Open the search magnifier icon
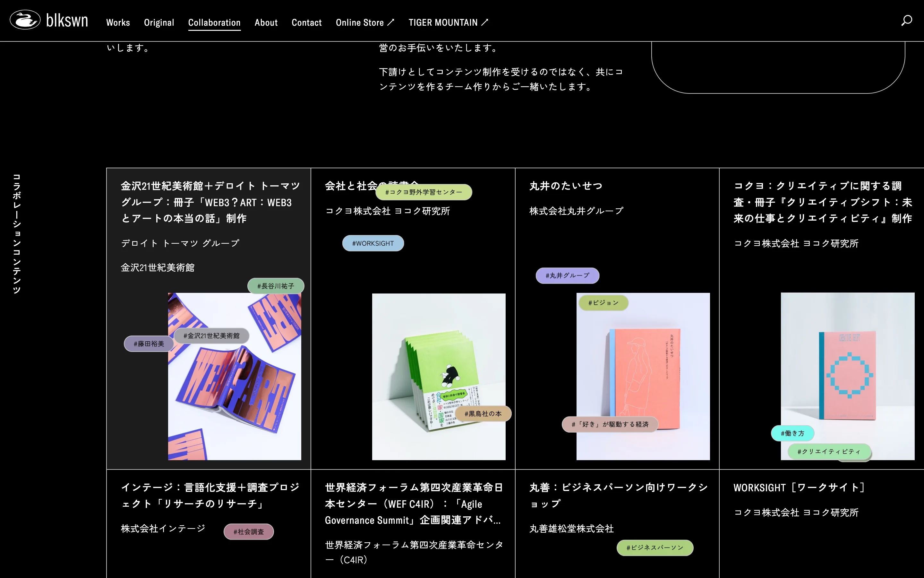This screenshot has width=924, height=578. 906,20
